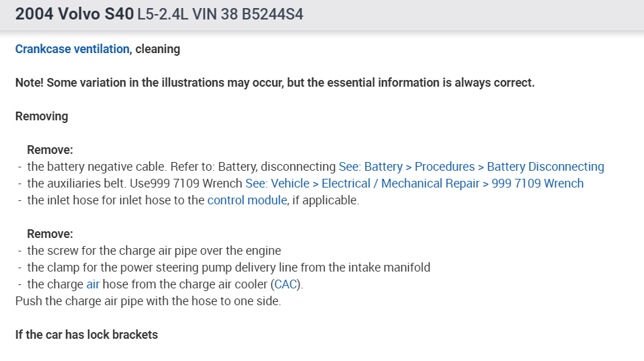The height and width of the screenshot is (361, 644).
Task: Click the 'Push the charge air pipe' sentence
Action: click(x=148, y=301)
